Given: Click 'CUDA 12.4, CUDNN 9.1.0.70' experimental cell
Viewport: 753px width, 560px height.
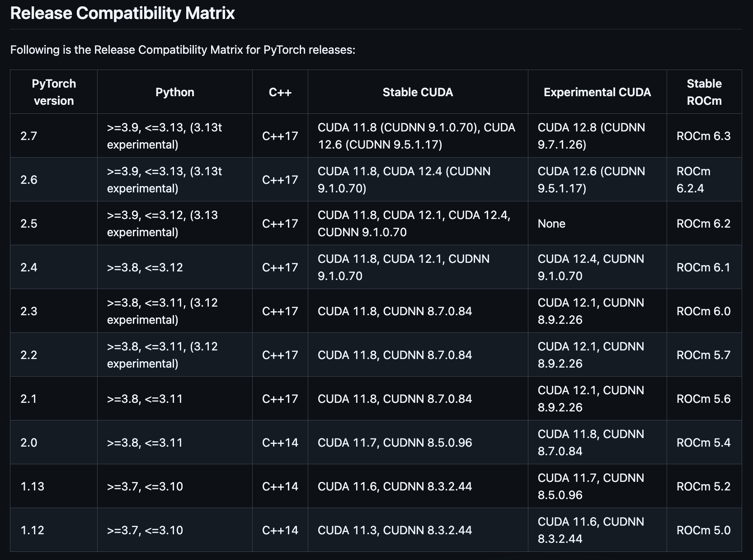Looking at the screenshot, I should point(597,267).
